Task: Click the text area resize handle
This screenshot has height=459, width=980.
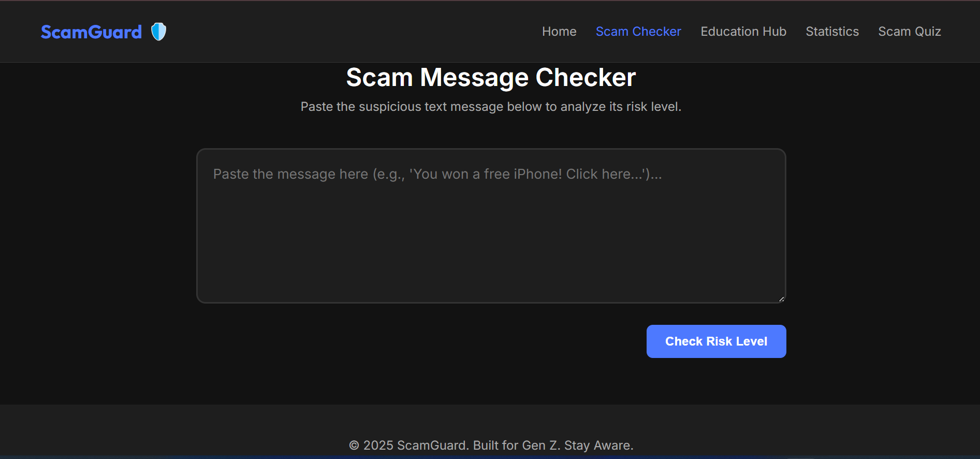Action: pyautogui.click(x=782, y=298)
